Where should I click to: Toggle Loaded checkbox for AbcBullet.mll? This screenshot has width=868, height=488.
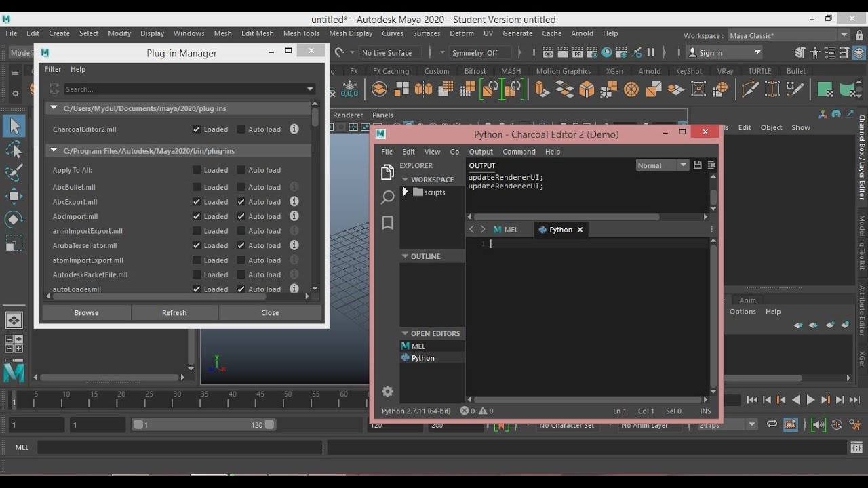coord(197,187)
